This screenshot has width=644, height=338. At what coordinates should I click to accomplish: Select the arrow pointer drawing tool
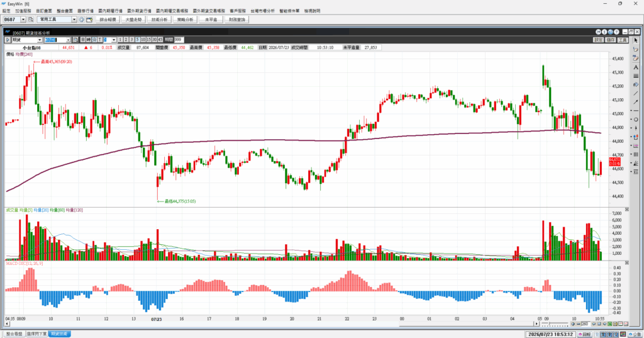coord(636,40)
